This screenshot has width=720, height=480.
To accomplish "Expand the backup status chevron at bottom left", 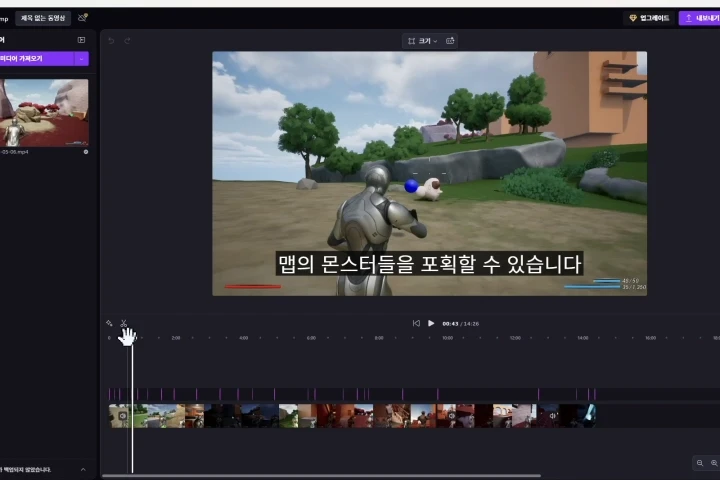I will (x=83, y=469).
